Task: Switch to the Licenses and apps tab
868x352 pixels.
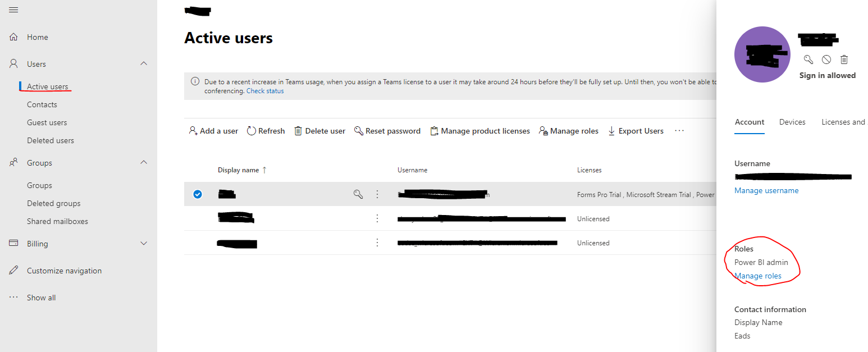Action: pyautogui.click(x=843, y=122)
